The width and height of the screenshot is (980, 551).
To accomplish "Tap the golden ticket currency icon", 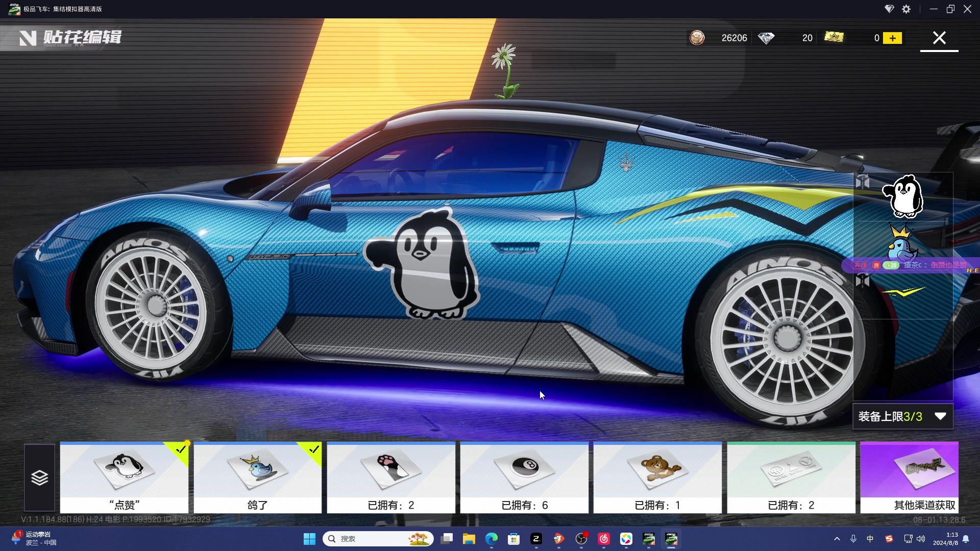I will pyautogui.click(x=834, y=37).
